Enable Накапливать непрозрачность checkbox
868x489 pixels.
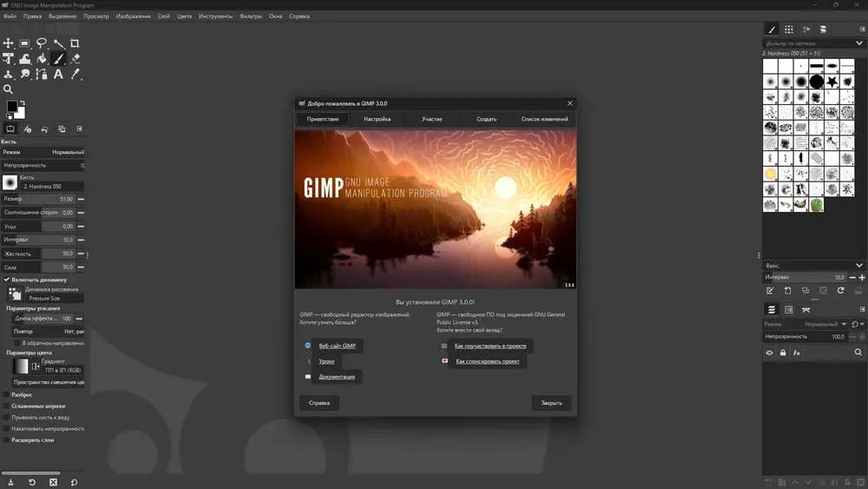(x=7, y=429)
